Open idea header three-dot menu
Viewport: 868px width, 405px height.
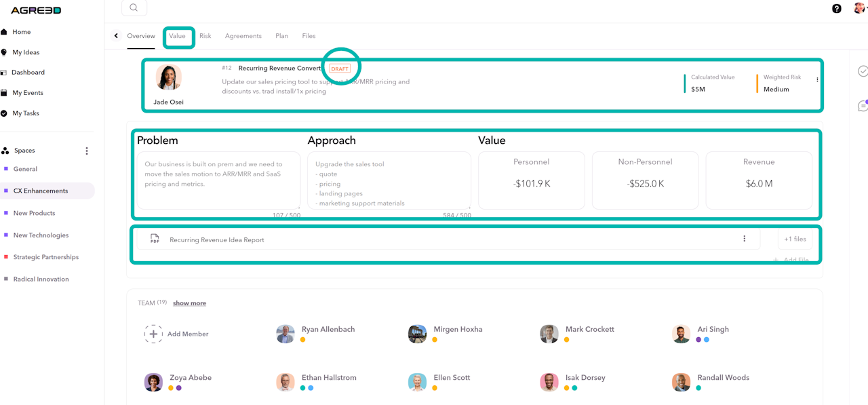[x=817, y=80]
